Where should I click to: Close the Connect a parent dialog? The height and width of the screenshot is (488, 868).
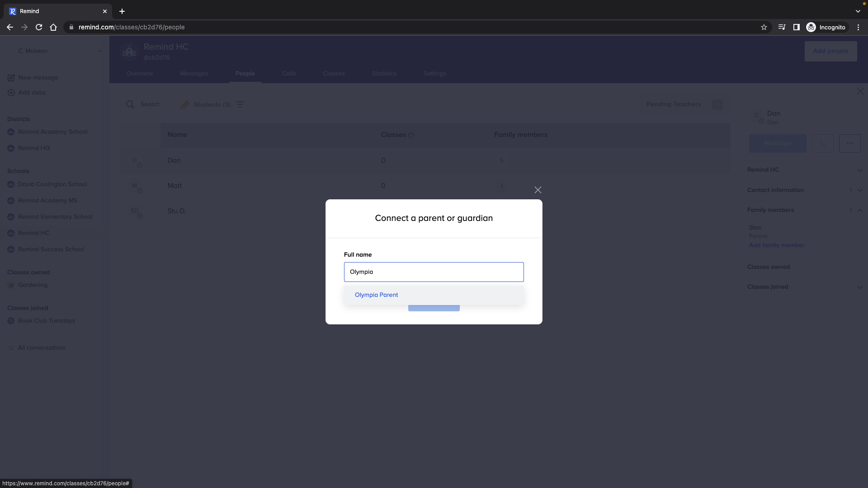(538, 190)
